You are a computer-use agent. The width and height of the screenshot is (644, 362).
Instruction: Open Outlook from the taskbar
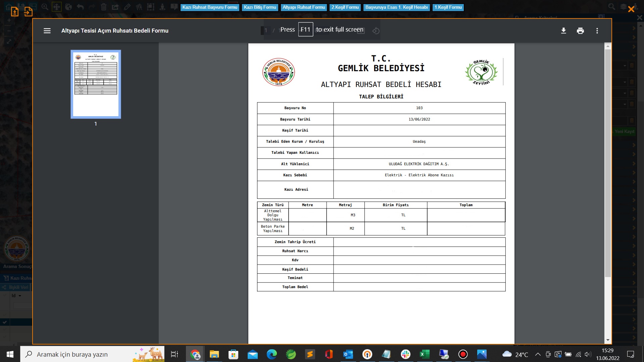click(348, 354)
